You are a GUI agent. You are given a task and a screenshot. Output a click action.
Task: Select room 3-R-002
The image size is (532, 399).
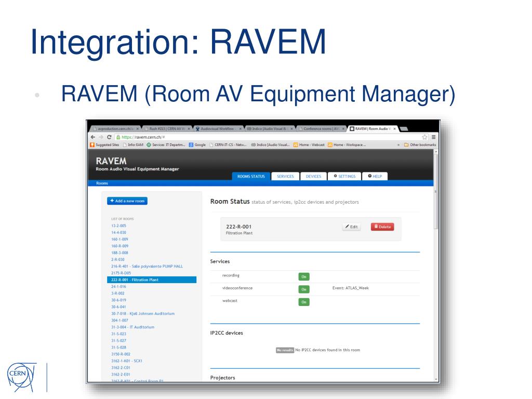(118, 294)
